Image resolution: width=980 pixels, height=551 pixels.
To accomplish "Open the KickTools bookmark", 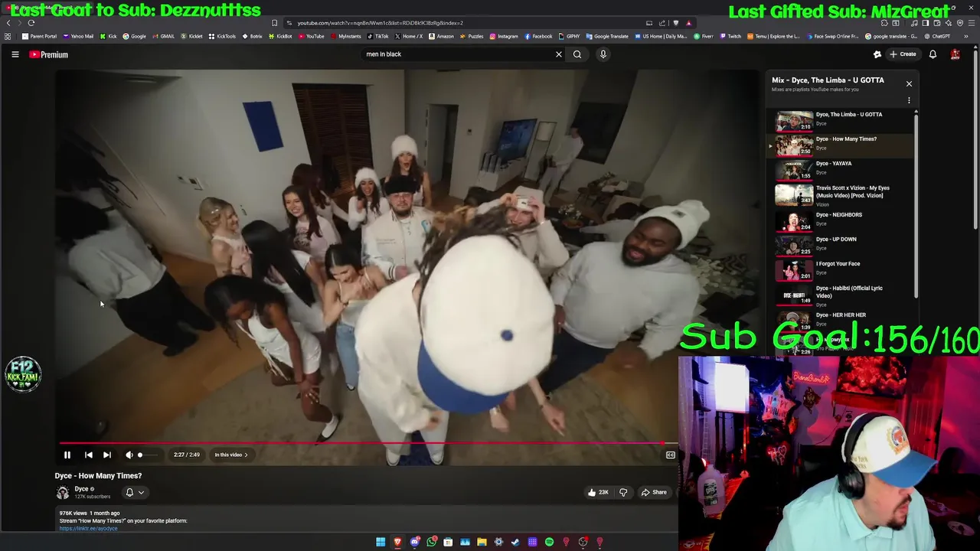I will pos(223,36).
